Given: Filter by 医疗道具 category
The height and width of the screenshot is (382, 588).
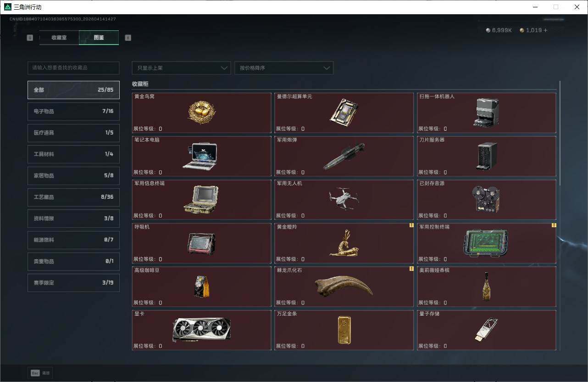Looking at the screenshot, I should (73, 133).
